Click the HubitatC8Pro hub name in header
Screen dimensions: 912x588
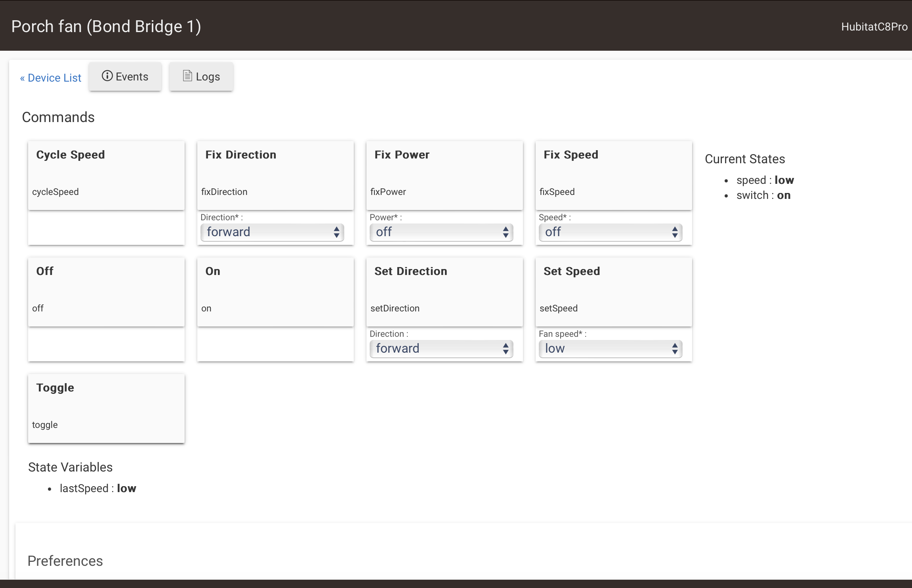tap(874, 27)
